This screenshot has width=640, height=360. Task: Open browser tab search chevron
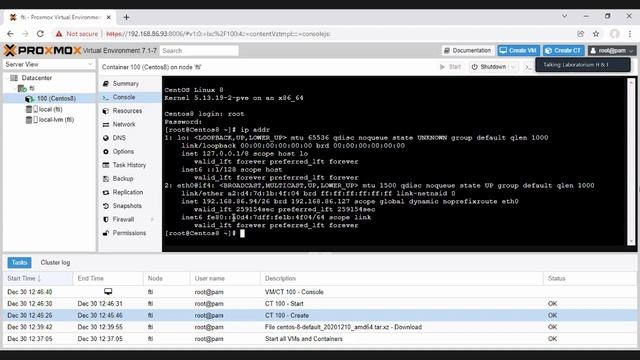click(564, 16)
